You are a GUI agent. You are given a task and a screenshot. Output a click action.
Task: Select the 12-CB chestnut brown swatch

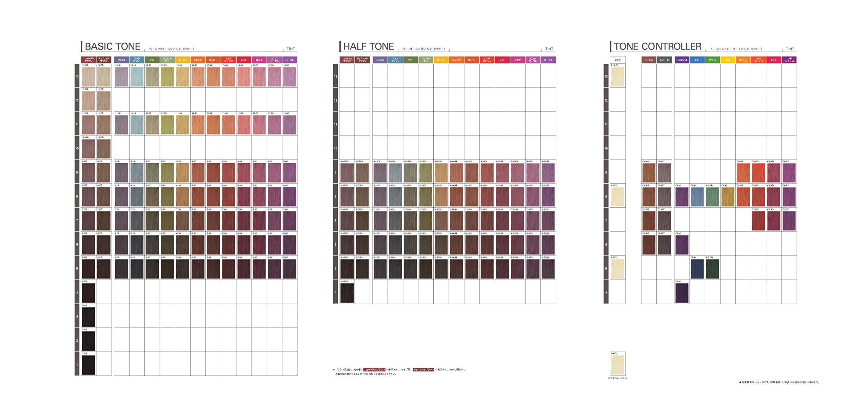tap(104, 101)
